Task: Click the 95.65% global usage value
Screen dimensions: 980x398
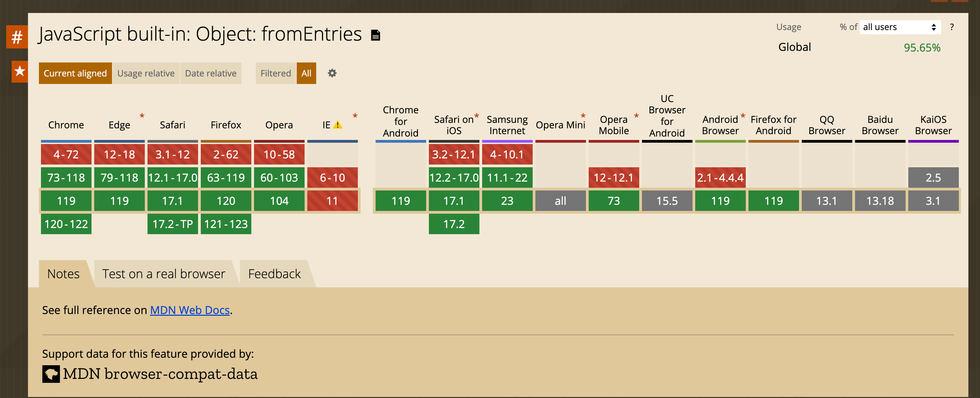Action: coord(922,47)
